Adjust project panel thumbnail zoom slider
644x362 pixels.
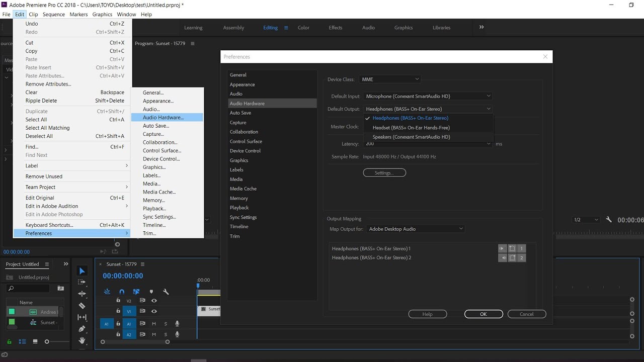pyautogui.click(x=47, y=342)
